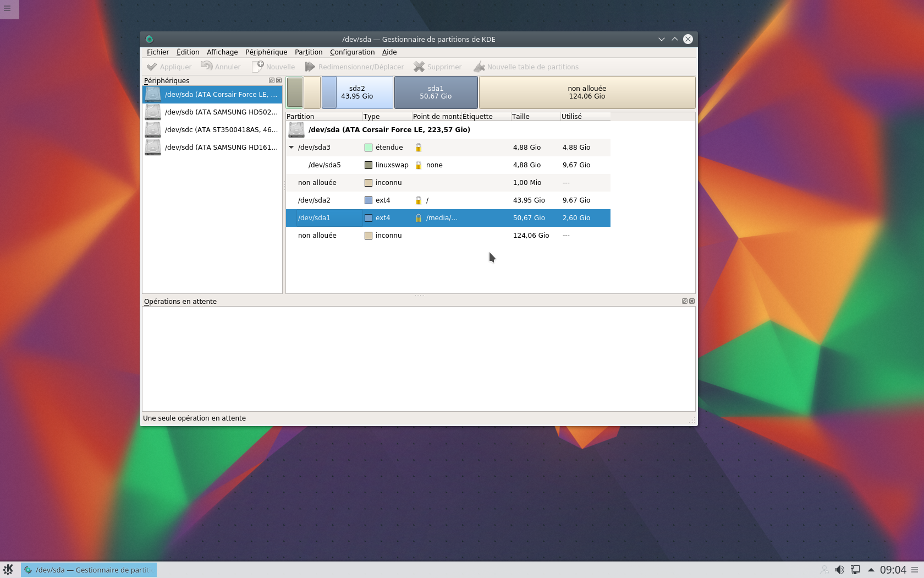Viewport: 924px width, 578px height.
Task: Click the Appliquer checkmark toolbar button
Action: 169,67
